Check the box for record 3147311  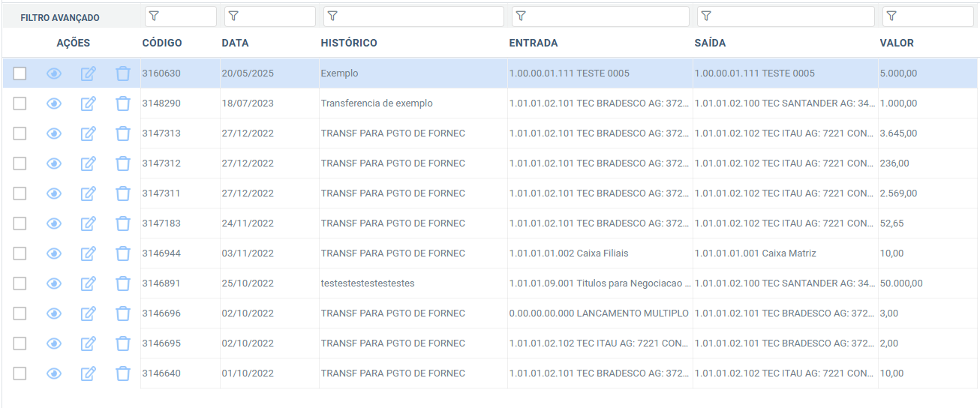click(20, 193)
